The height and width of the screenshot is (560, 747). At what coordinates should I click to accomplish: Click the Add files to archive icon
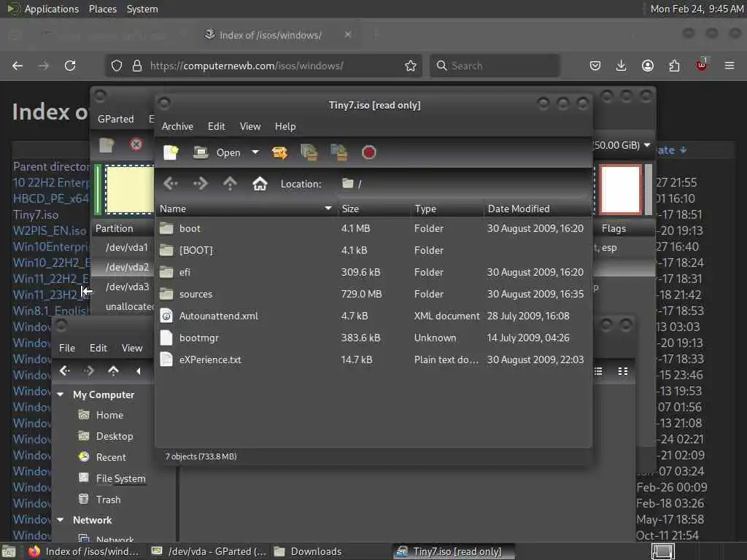pos(309,152)
